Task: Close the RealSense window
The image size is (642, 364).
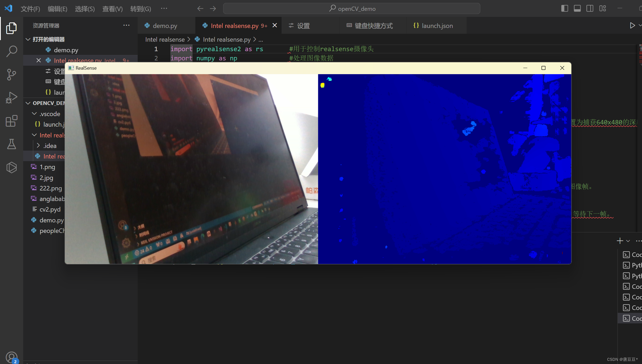Action: 562,68
